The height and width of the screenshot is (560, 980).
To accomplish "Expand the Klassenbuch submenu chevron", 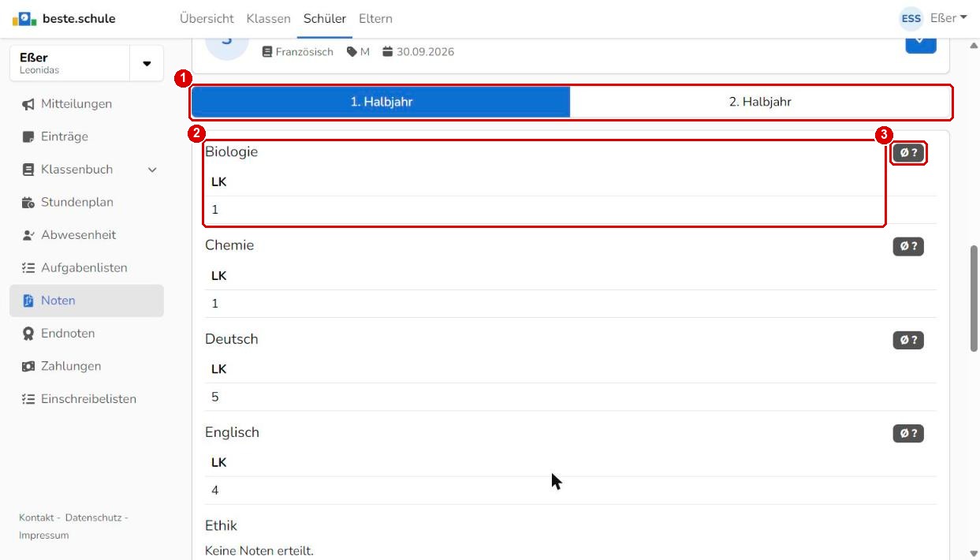I will [152, 170].
